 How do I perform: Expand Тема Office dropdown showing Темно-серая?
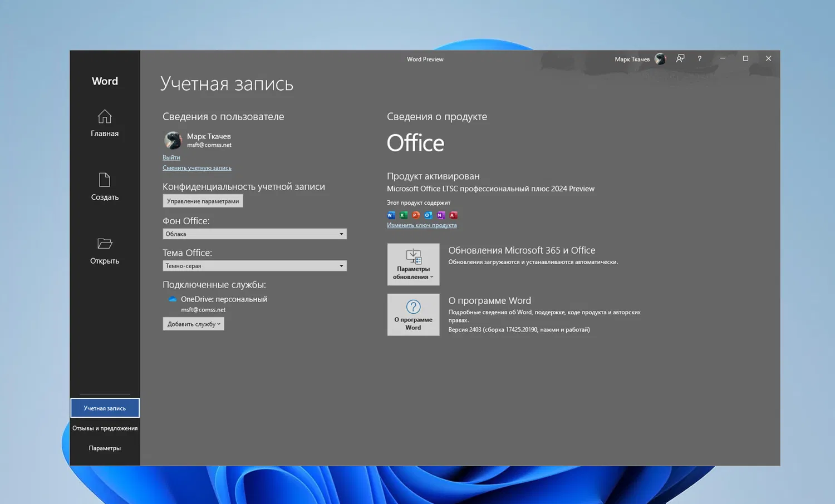pos(254,266)
